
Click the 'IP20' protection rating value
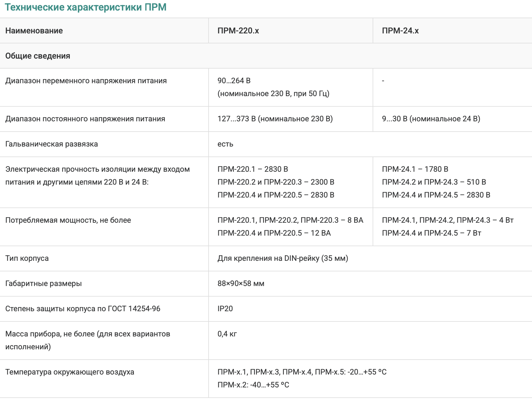coord(225,309)
